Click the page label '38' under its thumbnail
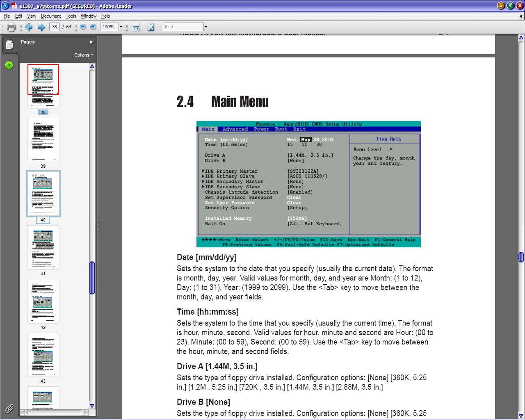 (x=43, y=112)
